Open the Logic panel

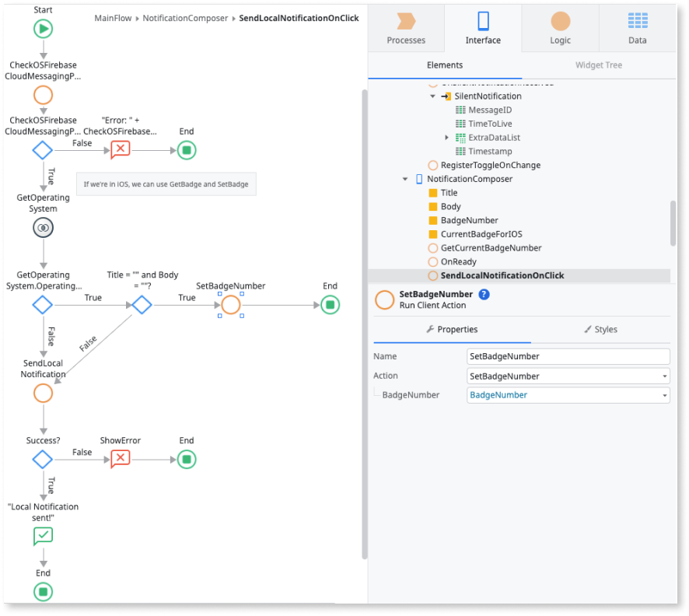point(559,29)
